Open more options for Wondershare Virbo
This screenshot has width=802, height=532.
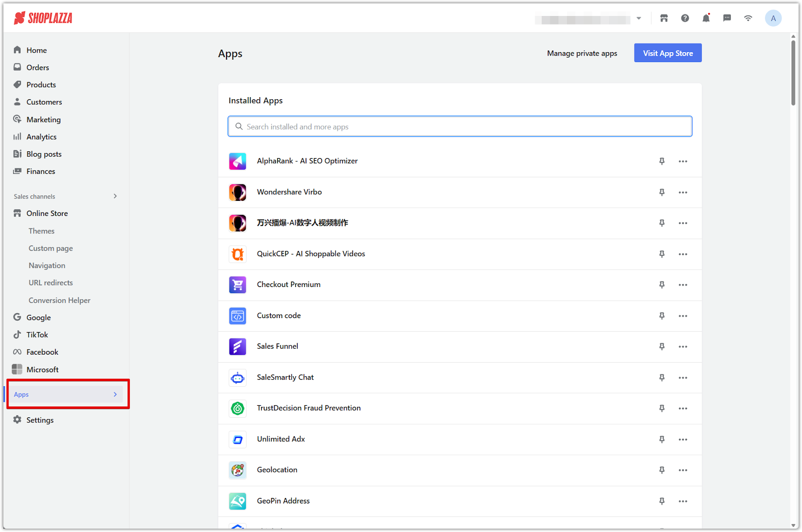click(683, 192)
